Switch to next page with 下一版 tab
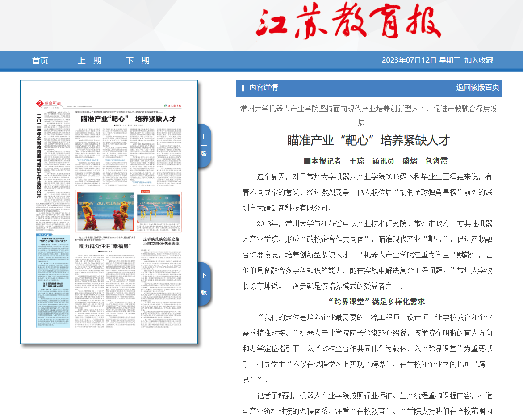The image size is (523, 420). coord(204,284)
